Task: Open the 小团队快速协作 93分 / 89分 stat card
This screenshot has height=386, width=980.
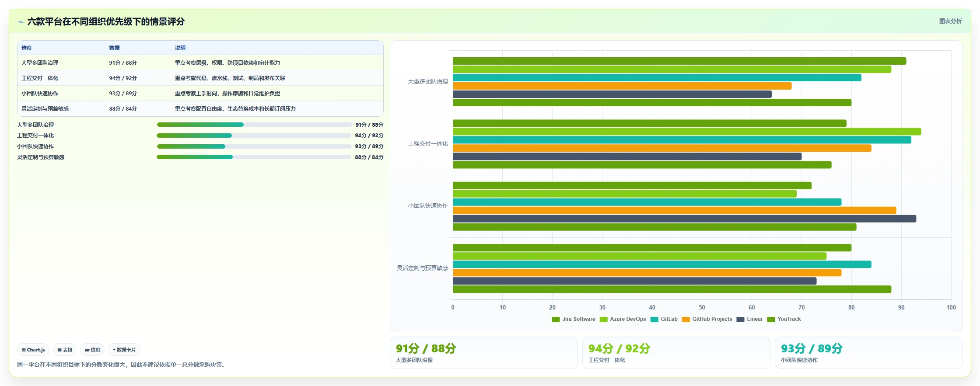Action: [x=868, y=353]
